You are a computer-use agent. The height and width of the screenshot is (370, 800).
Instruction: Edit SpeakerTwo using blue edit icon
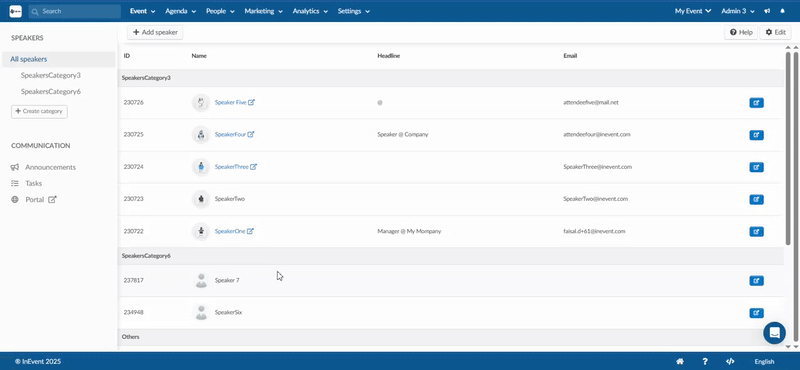pyautogui.click(x=756, y=199)
